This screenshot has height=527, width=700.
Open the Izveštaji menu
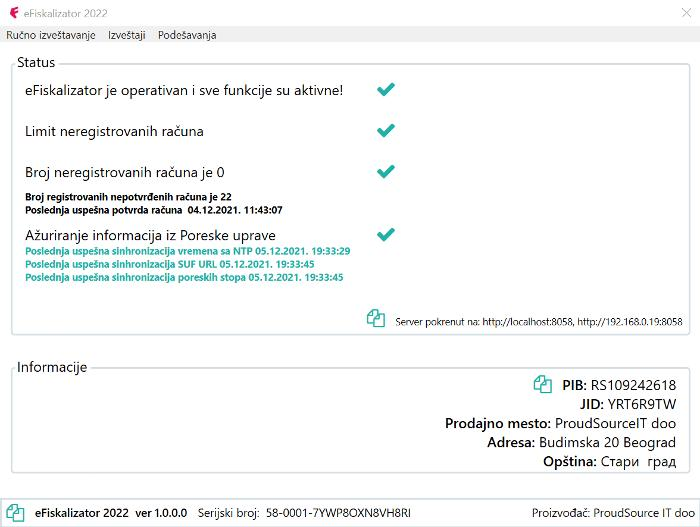(127, 35)
